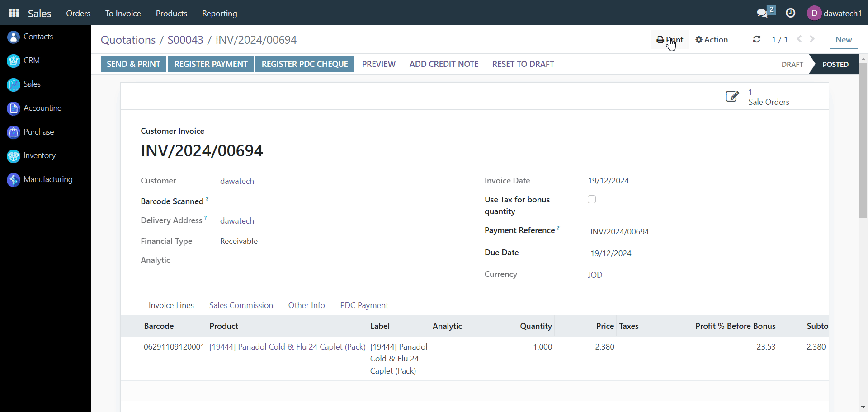Click REGISTER PDC CHEQUE button
This screenshot has width=868, height=412.
click(x=305, y=64)
